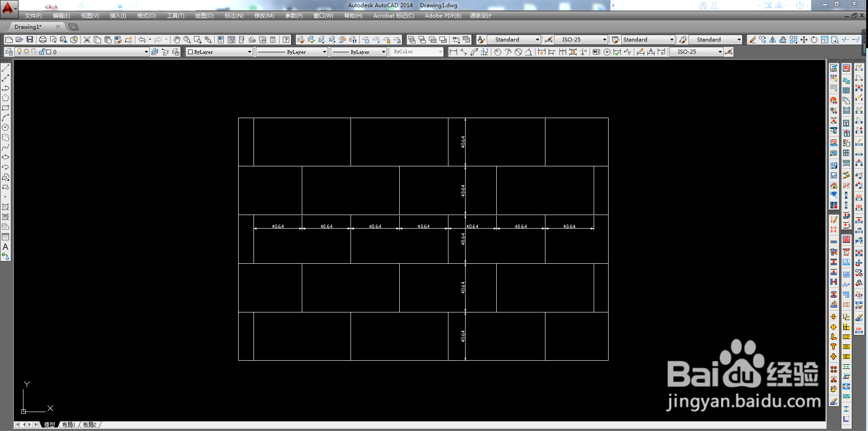868x431 pixels.
Task: Open the 编辑(E) menu
Action: pyautogui.click(x=61, y=16)
